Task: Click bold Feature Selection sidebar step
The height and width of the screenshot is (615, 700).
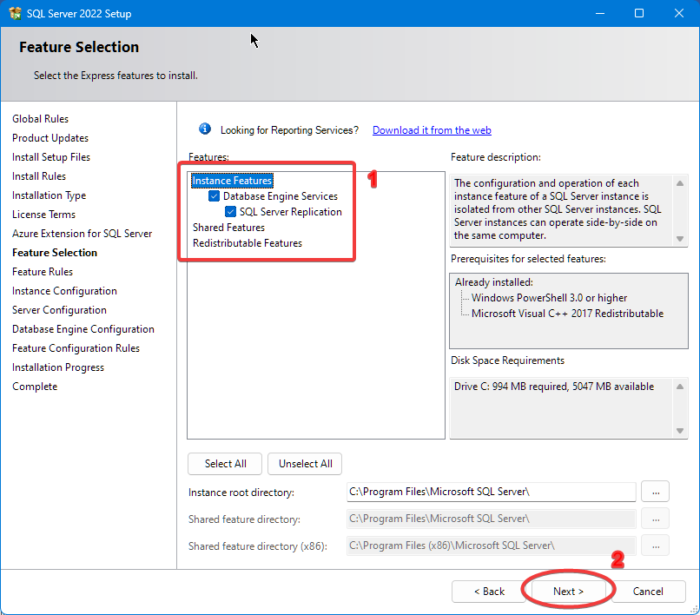Action: 55,253
